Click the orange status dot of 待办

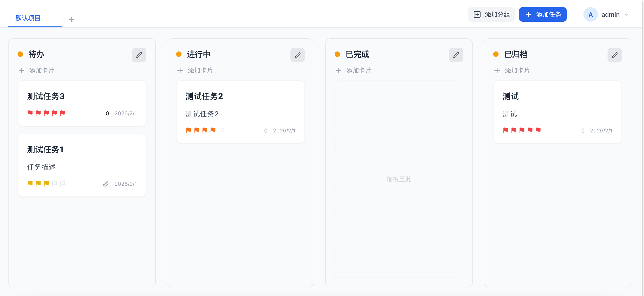[x=20, y=54]
